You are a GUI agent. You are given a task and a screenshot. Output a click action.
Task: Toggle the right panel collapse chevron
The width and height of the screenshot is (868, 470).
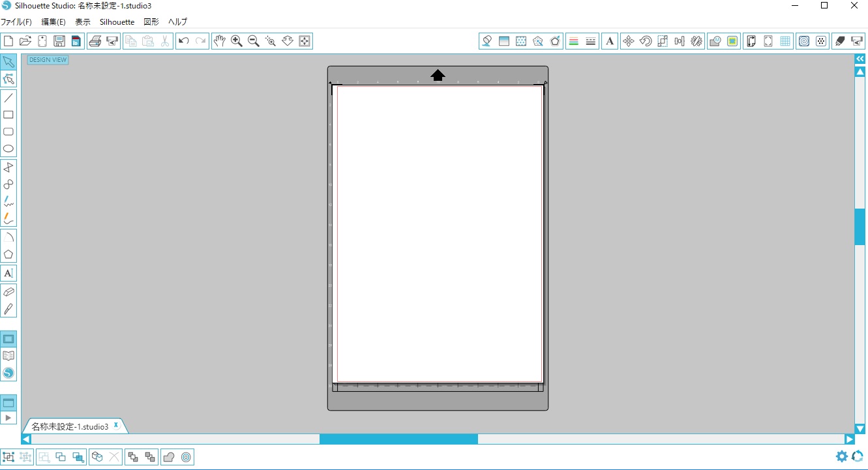pos(860,58)
